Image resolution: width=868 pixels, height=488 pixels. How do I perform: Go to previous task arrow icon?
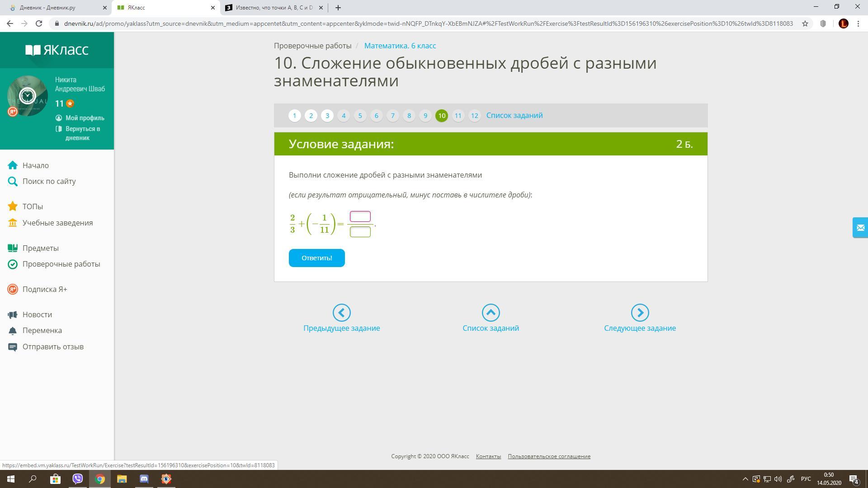point(341,313)
